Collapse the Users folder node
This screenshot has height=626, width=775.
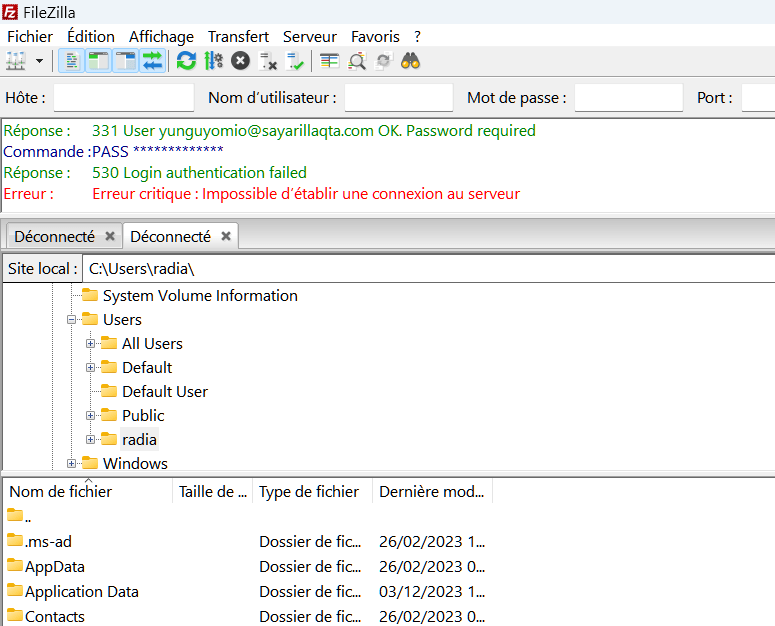[x=72, y=320]
